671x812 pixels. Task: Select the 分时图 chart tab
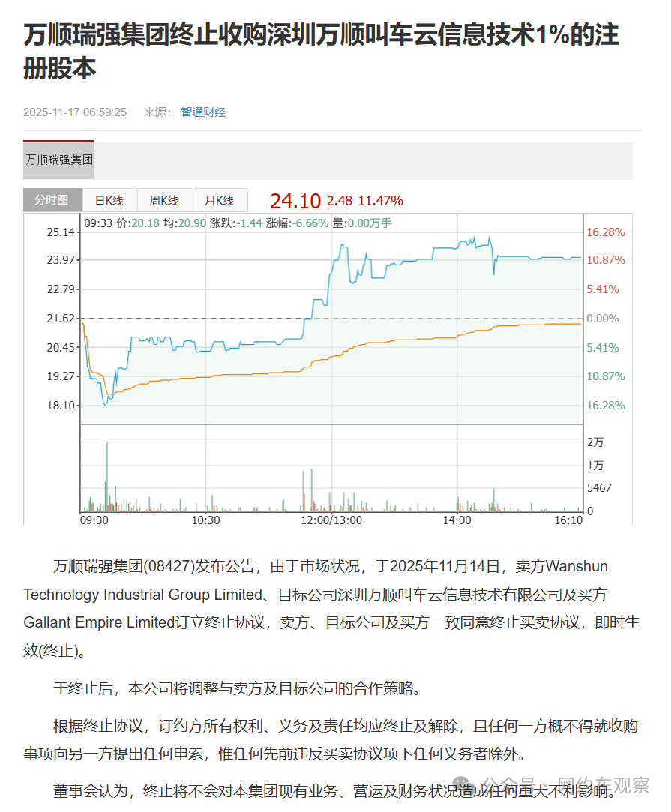pos(51,200)
